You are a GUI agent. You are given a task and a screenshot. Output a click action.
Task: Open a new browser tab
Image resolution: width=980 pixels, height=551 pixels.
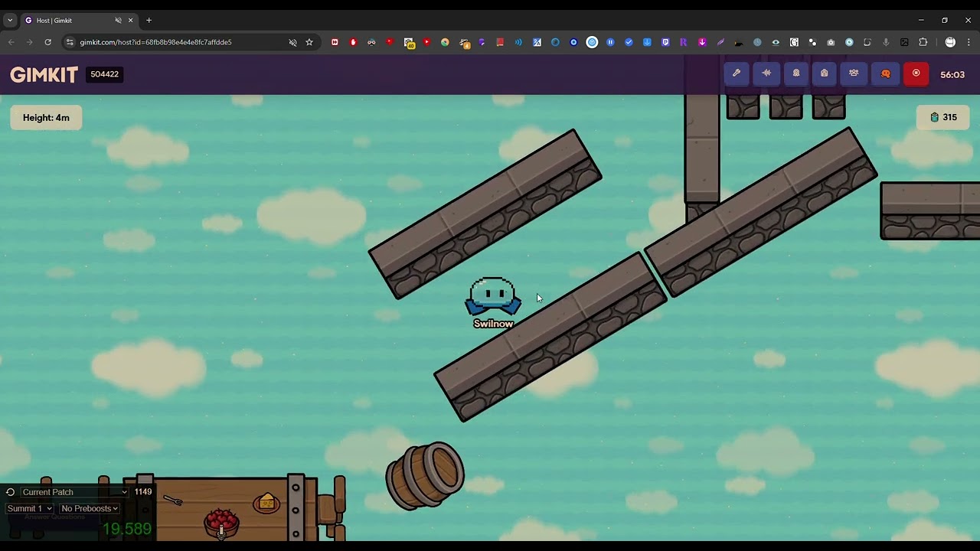[x=149, y=20]
